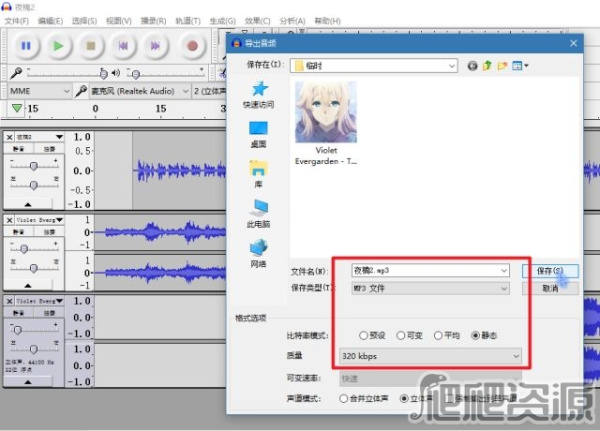Close the export audio dialog
The image size is (600, 431).
pos(573,43)
